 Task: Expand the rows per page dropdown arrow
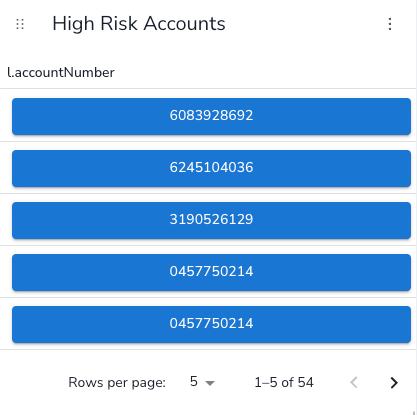tap(210, 383)
